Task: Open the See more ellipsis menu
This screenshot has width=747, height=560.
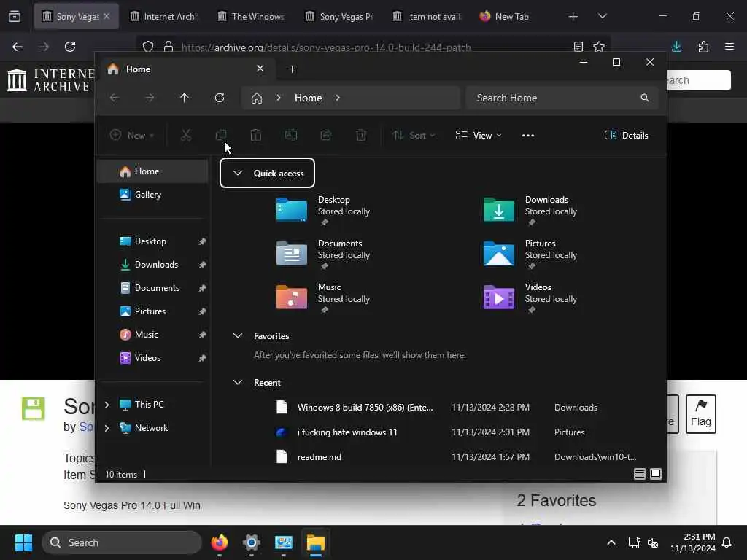Action: click(x=528, y=135)
